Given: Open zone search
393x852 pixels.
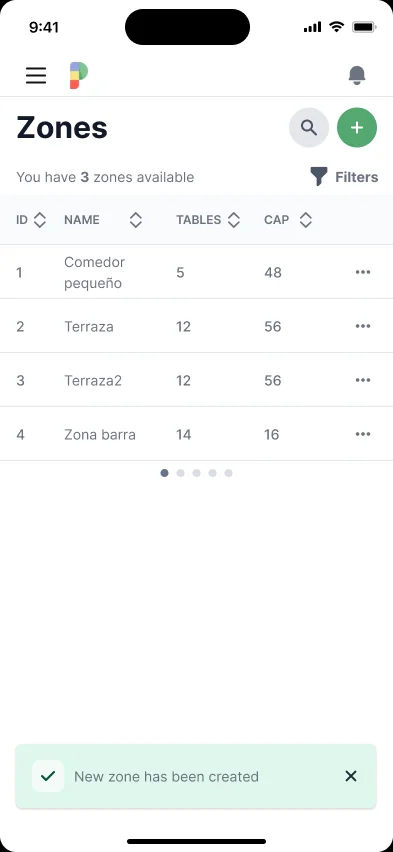Looking at the screenshot, I should pos(309,128).
